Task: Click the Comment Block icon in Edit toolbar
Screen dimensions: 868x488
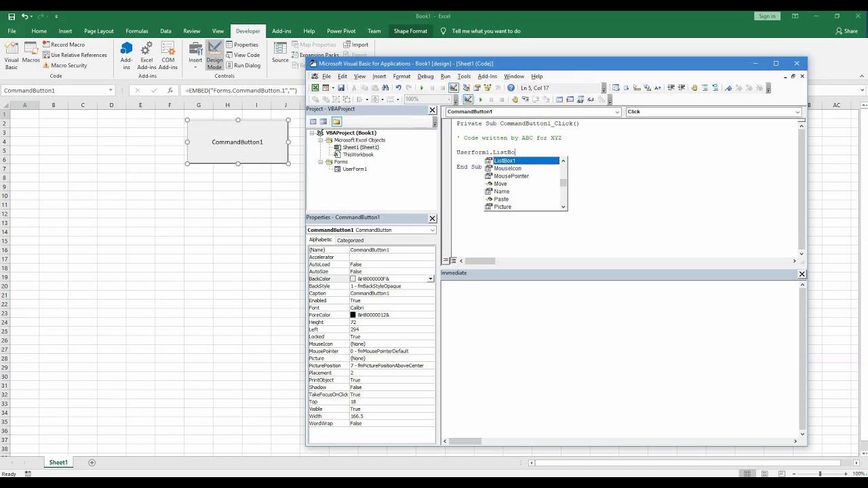Action: click(x=705, y=88)
